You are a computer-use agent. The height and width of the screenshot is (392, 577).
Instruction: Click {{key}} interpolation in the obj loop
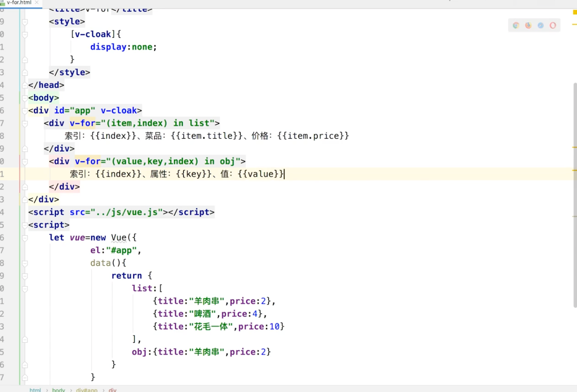(x=194, y=174)
